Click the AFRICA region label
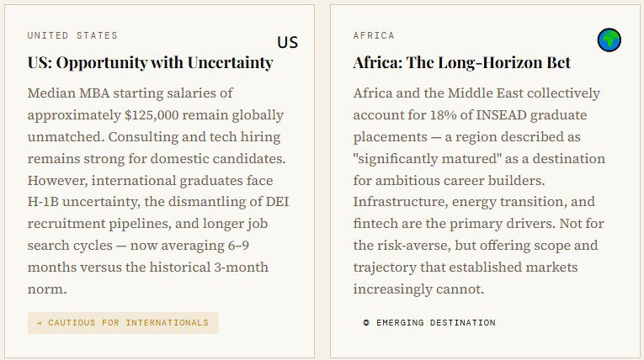This screenshot has width=644, height=360. coord(374,36)
